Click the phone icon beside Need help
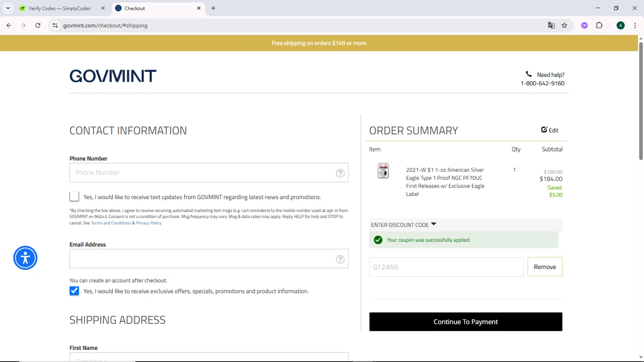The width and height of the screenshot is (644, 362). point(529,74)
